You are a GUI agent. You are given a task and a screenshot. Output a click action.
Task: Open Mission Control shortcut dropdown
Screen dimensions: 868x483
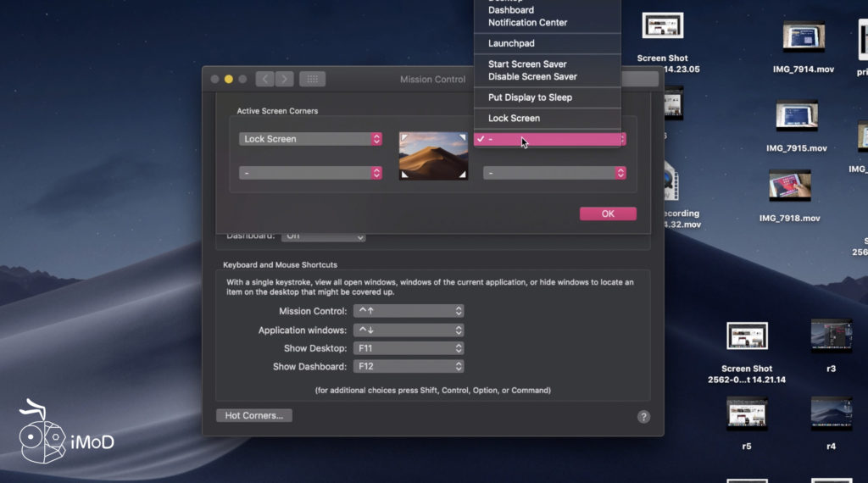tap(409, 311)
